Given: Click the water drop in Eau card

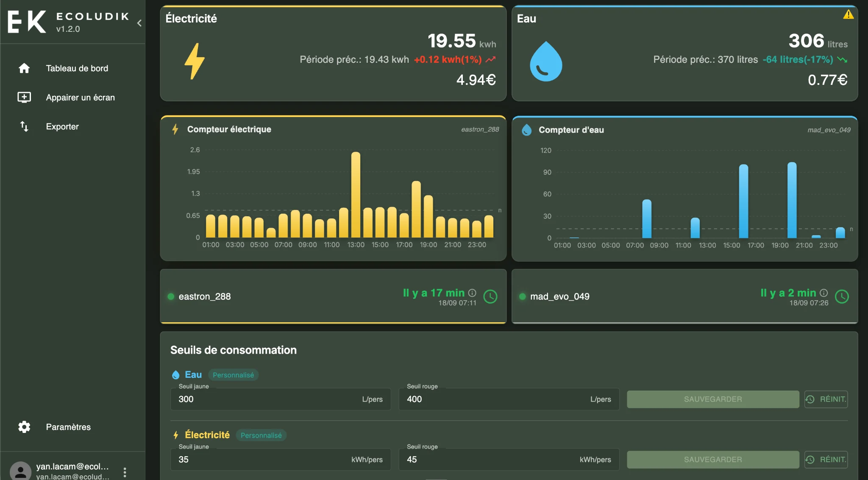Looking at the screenshot, I should [546, 61].
